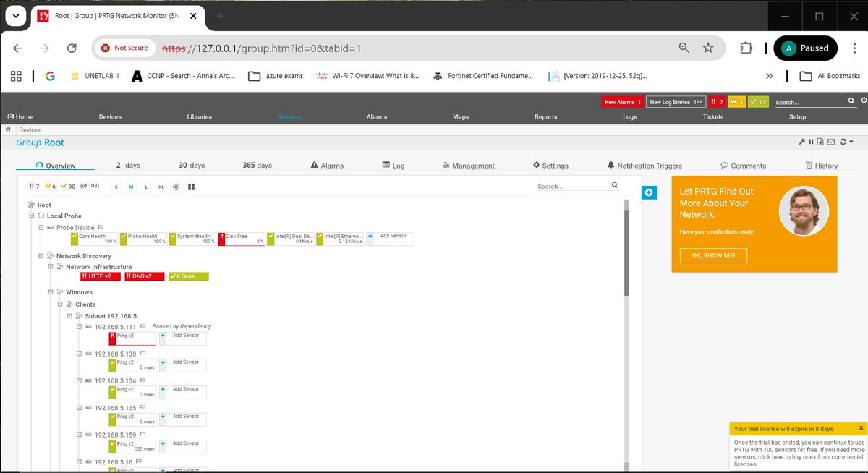868x473 pixels.
Task: Switch to the Notification Triggers tab
Action: [644, 166]
